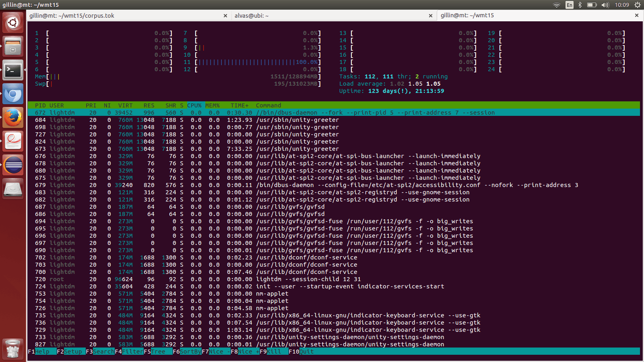Image resolution: width=644 pixels, height=362 pixels.
Task: Select process 694 gvfsd-fuse row
Action: [334, 221]
